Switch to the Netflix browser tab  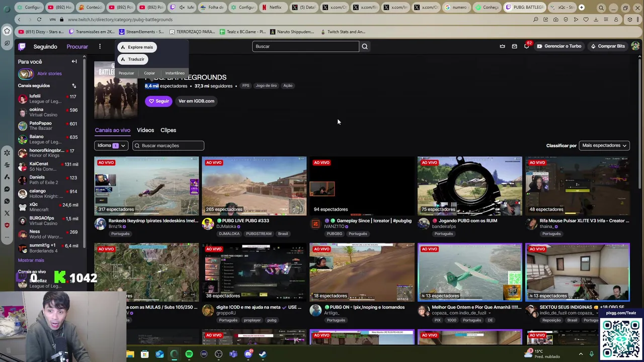[272, 8]
